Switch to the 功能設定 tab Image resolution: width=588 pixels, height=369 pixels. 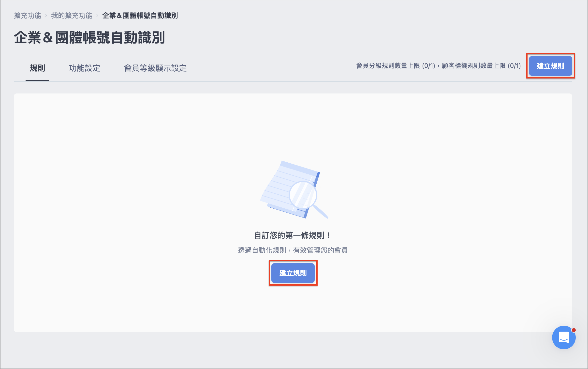click(85, 68)
